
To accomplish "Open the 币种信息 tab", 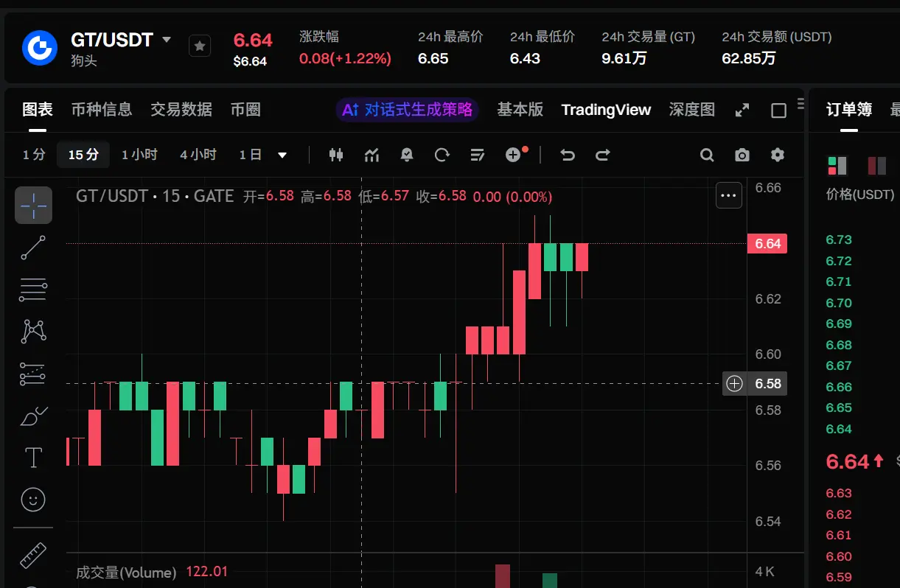I will (102, 110).
